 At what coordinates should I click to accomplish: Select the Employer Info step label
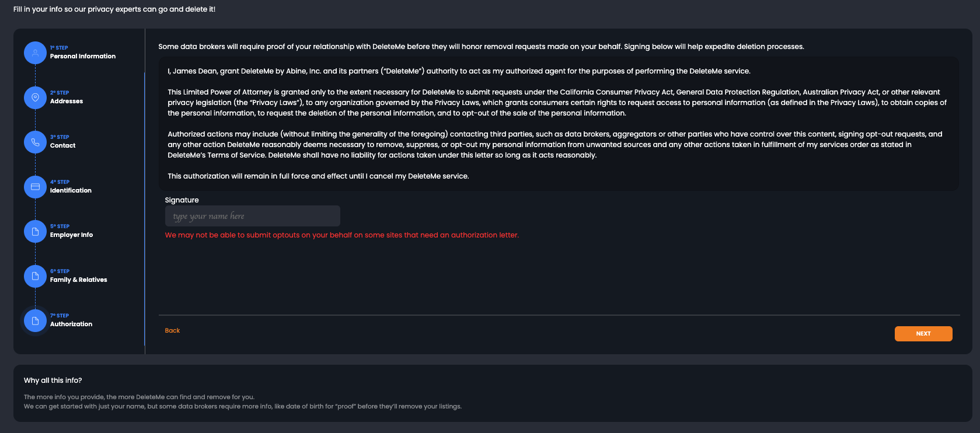point(71,235)
